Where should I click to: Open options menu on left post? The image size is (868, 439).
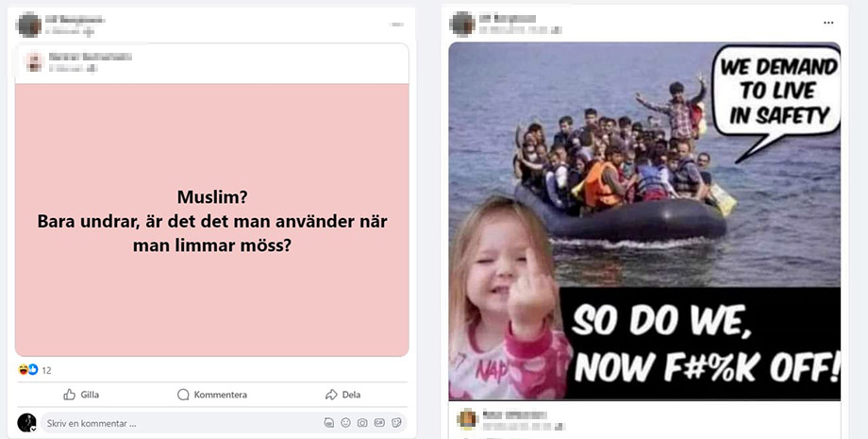[x=396, y=25]
